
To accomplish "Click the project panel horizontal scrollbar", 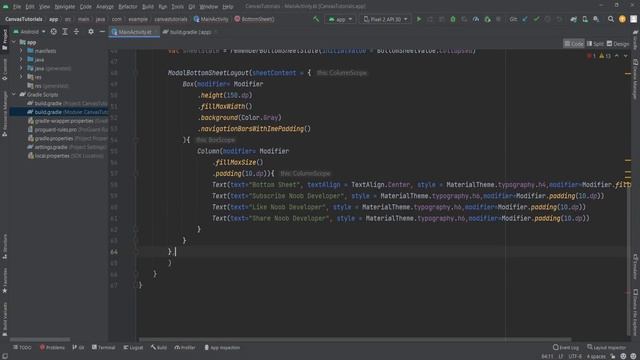I will (40, 339).
